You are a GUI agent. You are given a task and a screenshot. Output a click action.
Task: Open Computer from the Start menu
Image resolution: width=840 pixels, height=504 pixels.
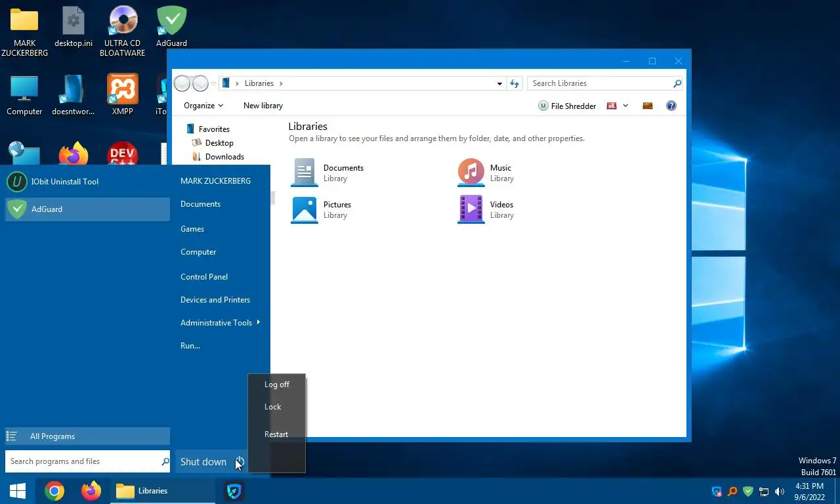tap(198, 252)
